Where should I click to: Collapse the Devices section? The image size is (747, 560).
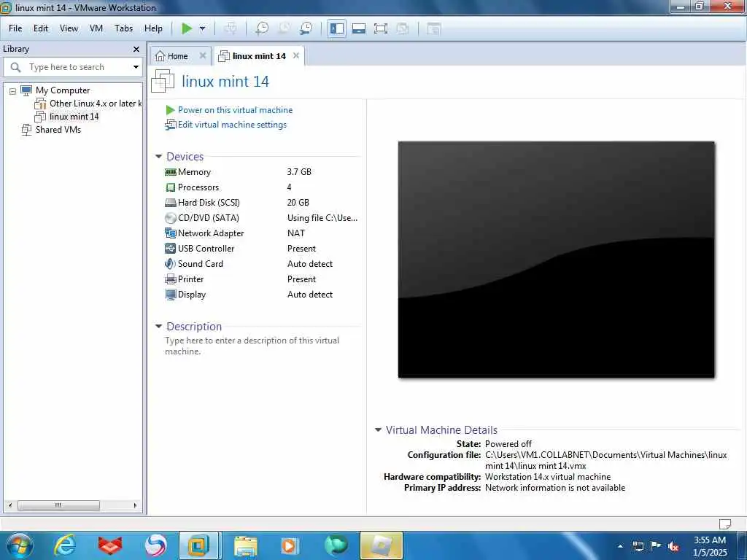tap(158, 157)
